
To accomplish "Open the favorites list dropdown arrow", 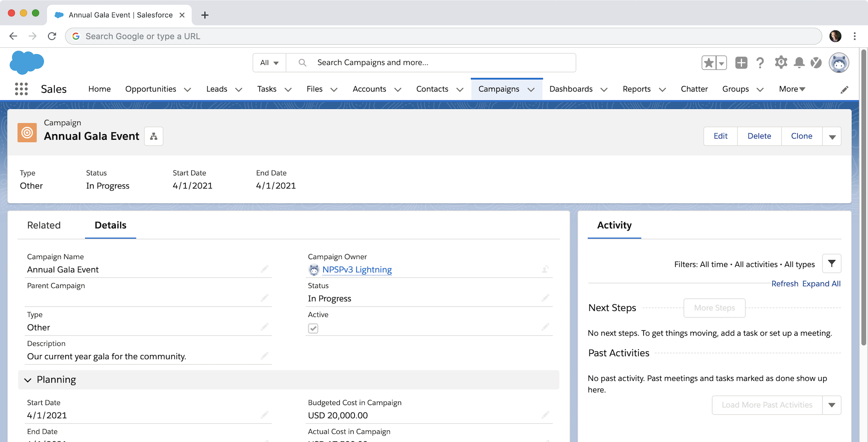I will point(721,63).
